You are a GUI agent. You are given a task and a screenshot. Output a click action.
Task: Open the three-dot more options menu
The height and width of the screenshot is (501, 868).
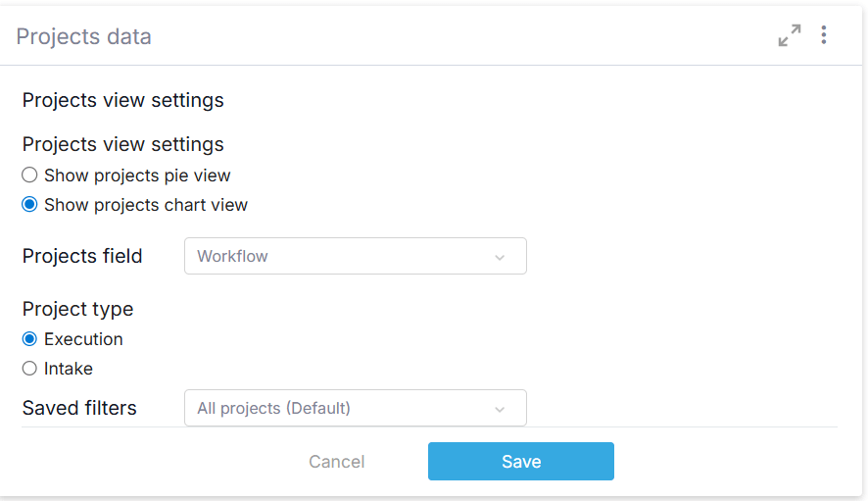[824, 35]
